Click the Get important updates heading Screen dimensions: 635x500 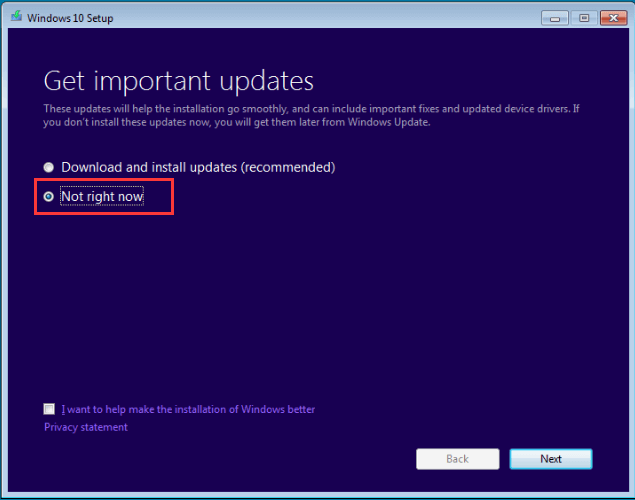(x=179, y=81)
